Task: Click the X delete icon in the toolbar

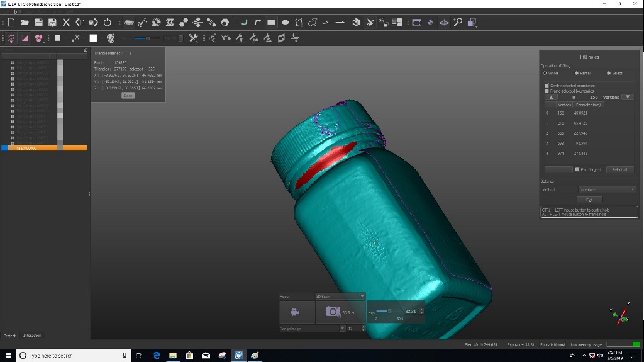Action: point(66,22)
